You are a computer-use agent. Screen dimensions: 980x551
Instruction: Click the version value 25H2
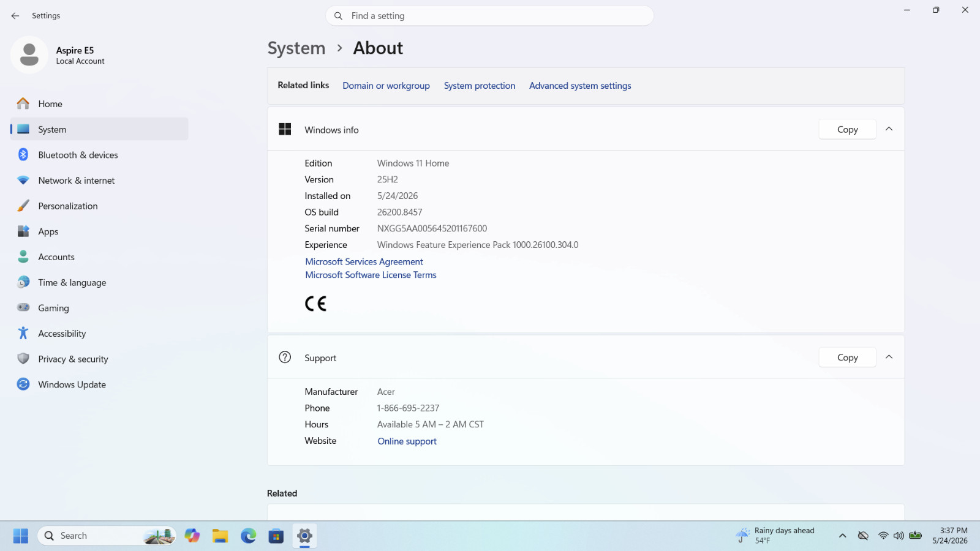click(388, 179)
